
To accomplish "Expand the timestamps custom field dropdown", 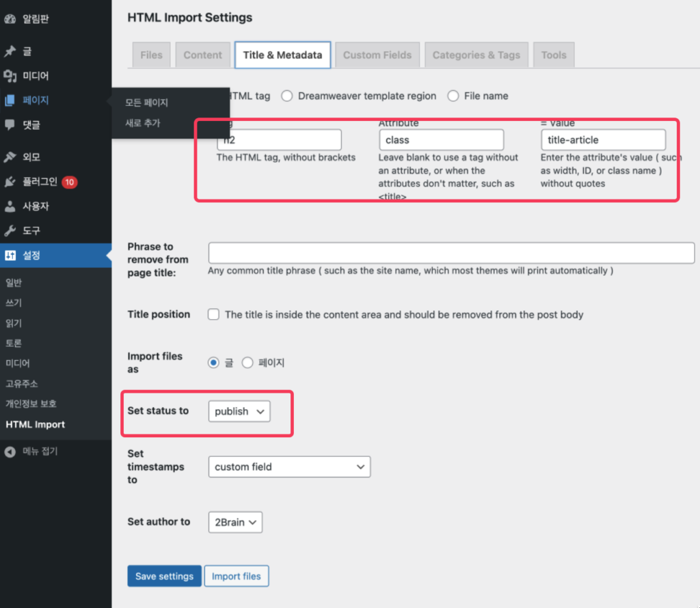I will coord(289,467).
